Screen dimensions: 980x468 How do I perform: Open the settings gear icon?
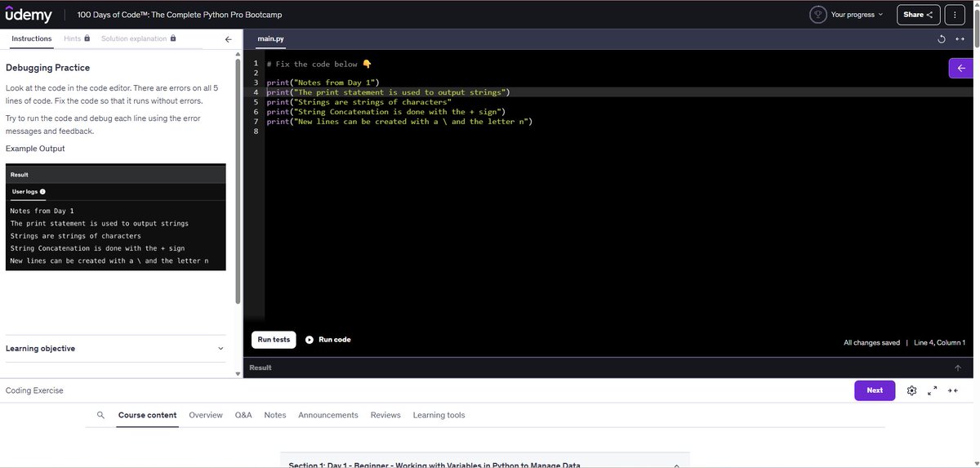pyautogui.click(x=912, y=390)
